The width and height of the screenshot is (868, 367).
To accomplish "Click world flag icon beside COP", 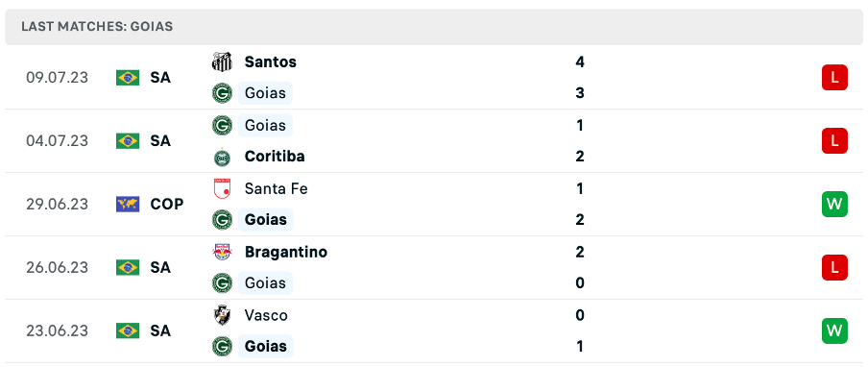I will [x=128, y=205].
